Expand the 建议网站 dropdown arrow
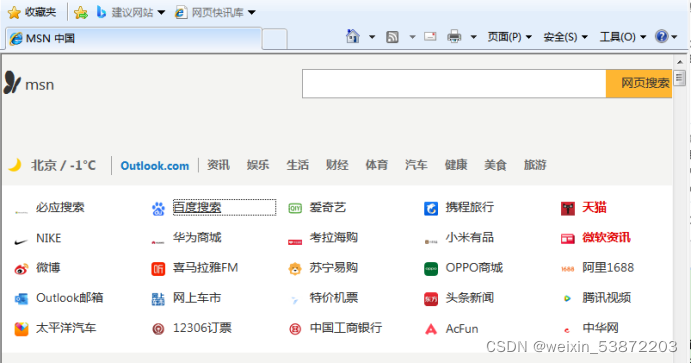The width and height of the screenshot is (692, 363). pyautogui.click(x=162, y=12)
